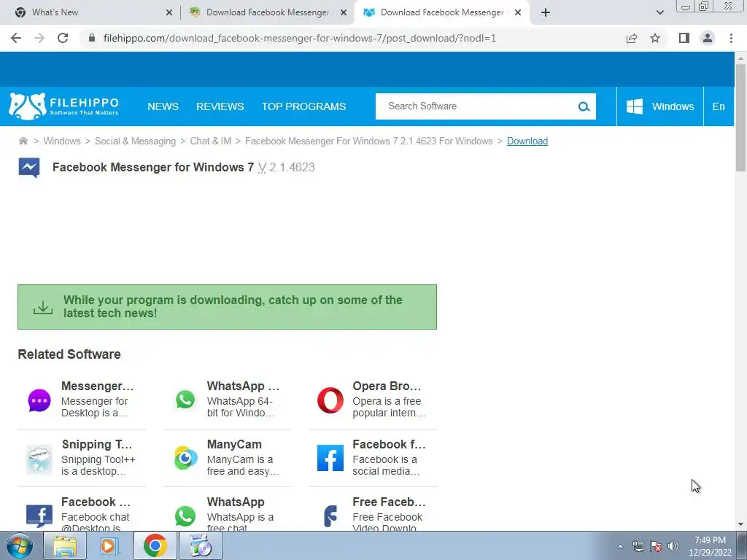Click Chrome icon in taskbar
Image resolution: width=747 pixels, height=560 pixels.
click(x=155, y=545)
